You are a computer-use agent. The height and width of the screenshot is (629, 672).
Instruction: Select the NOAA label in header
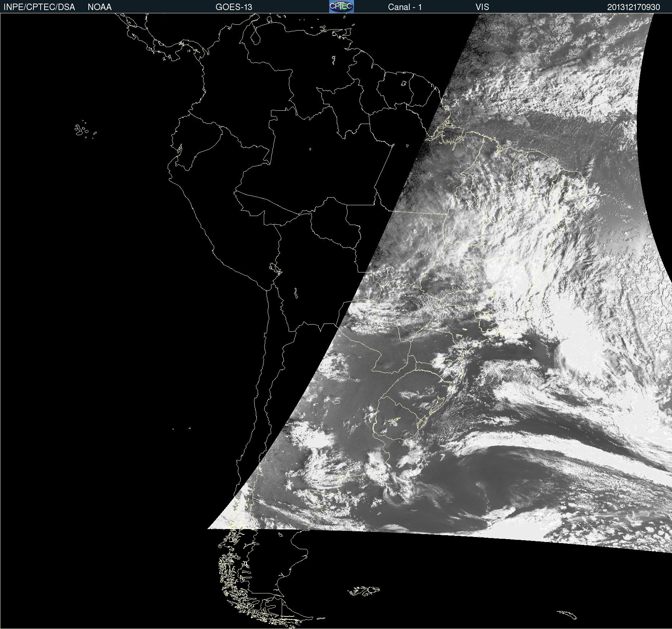pos(100,7)
